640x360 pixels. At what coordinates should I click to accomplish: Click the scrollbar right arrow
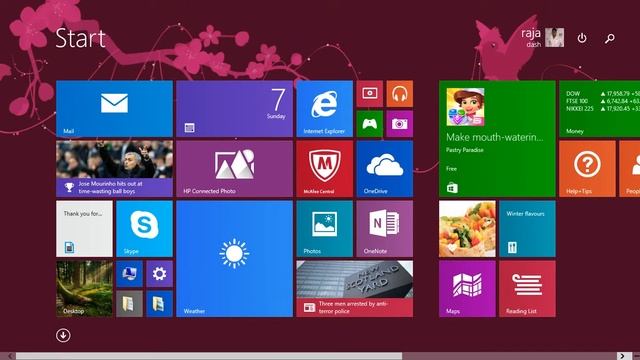(x=622, y=356)
